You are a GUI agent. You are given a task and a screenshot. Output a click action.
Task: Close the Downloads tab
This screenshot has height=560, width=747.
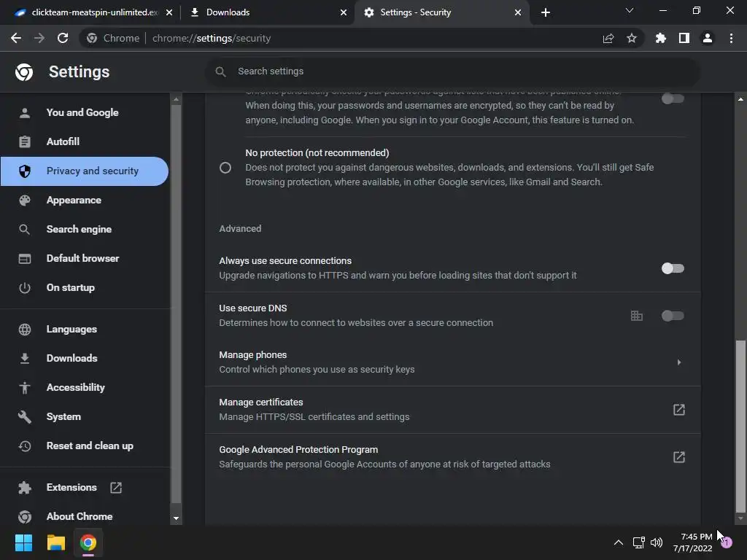344,12
